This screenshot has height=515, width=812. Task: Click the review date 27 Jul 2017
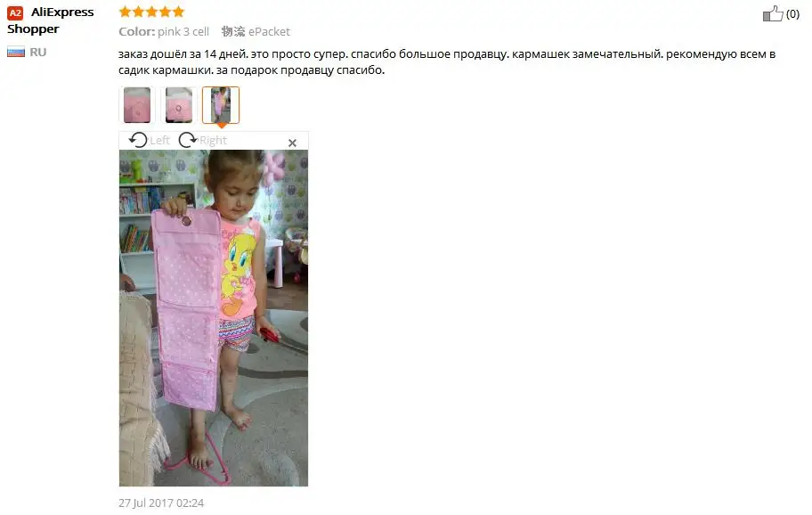pyautogui.click(x=161, y=503)
